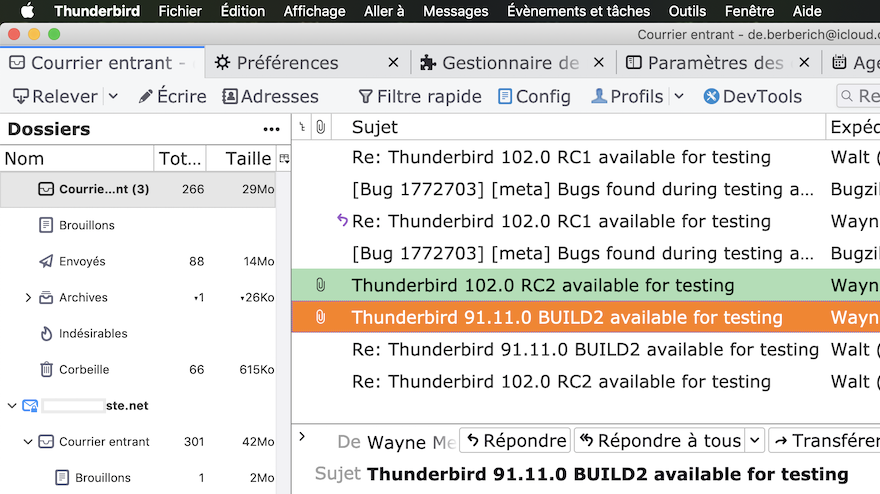Viewport: 880px width, 494px height.
Task: Click the Config toolbar button
Action: 534,97
